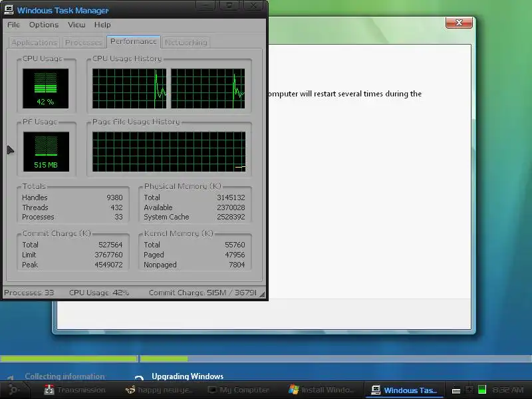Image resolution: width=532 pixels, height=399 pixels.
Task: Click the Page File Usage History graph
Action: [x=169, y=152]
